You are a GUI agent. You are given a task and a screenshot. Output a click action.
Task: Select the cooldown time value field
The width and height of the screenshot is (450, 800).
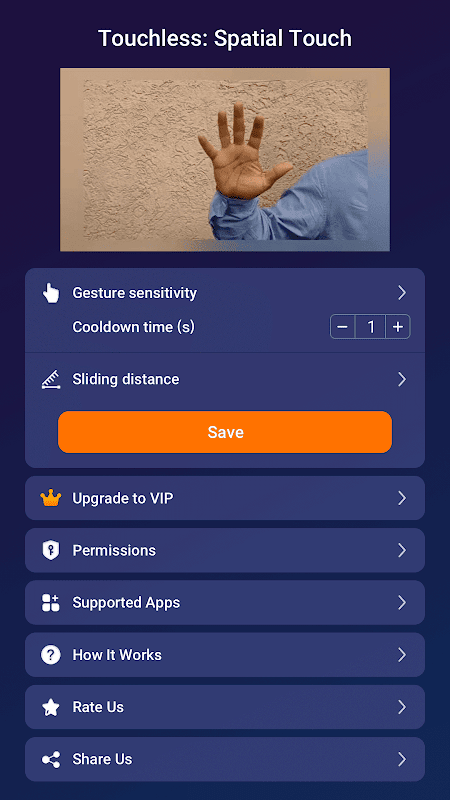pyautogui.click(x=370, y=327)
